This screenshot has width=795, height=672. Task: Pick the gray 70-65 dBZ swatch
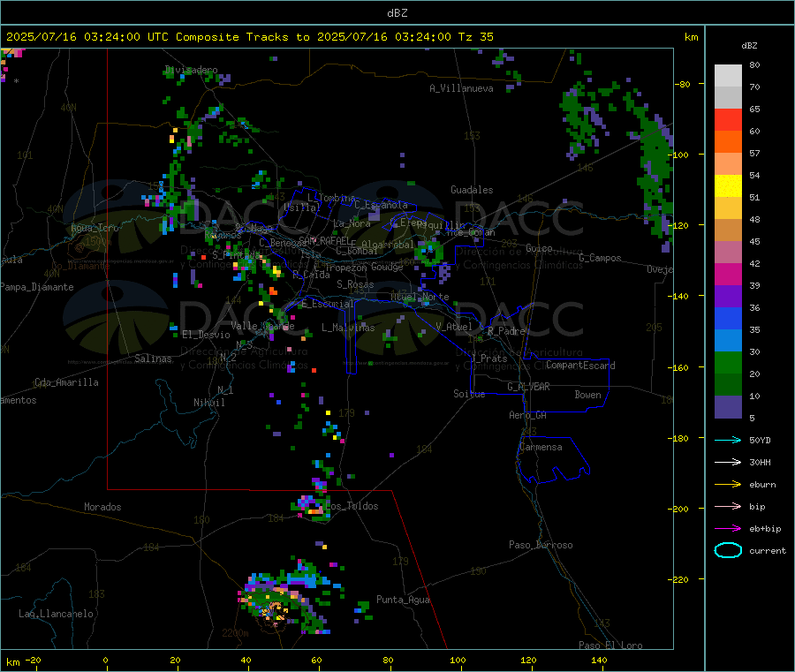click(x=728, y=98)
